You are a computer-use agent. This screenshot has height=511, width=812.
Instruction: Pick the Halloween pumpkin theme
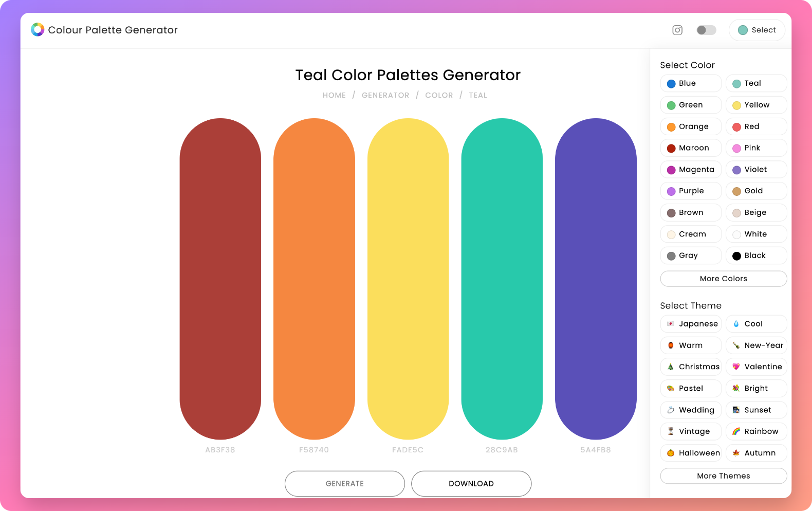click(x=691, y=453)
